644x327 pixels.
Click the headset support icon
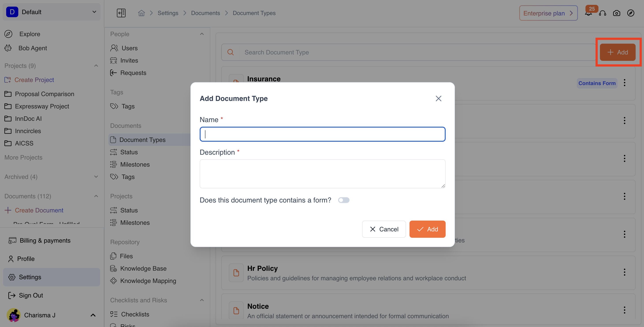[603, 13]
